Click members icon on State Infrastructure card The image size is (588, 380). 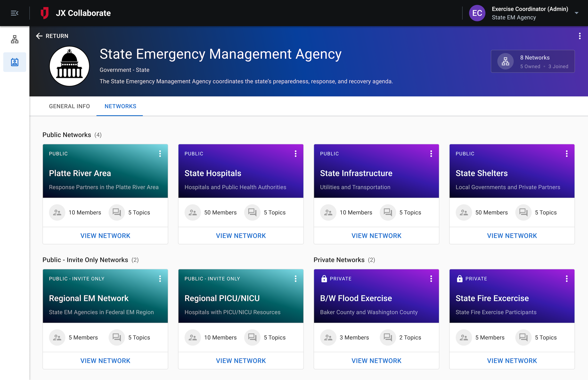point(328,212)
